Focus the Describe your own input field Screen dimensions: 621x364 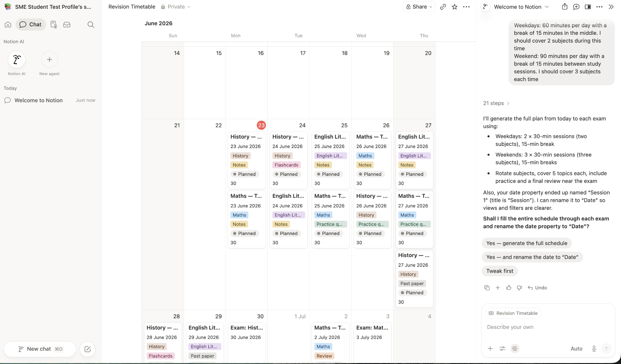548,327
